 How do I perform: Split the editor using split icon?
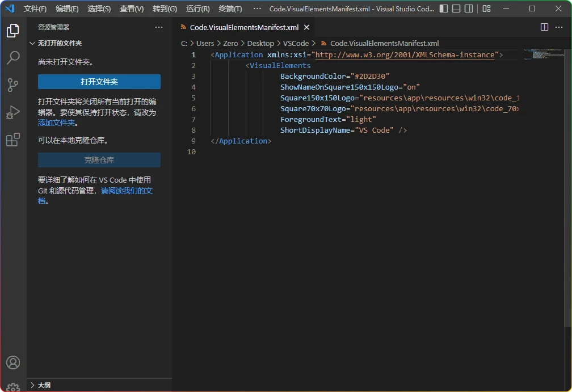(x=543, y=27)
